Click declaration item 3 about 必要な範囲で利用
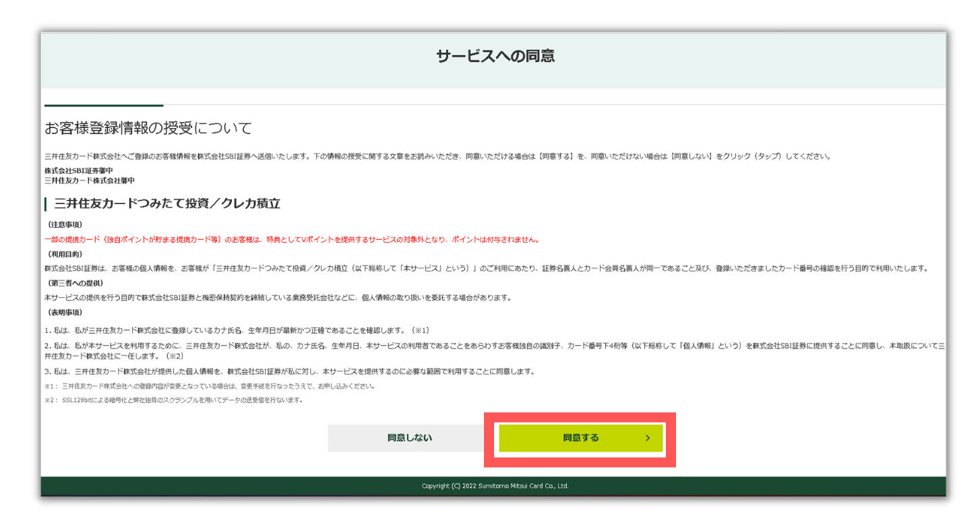This screenshot has width=980, height=527. [x=289, y=371]
